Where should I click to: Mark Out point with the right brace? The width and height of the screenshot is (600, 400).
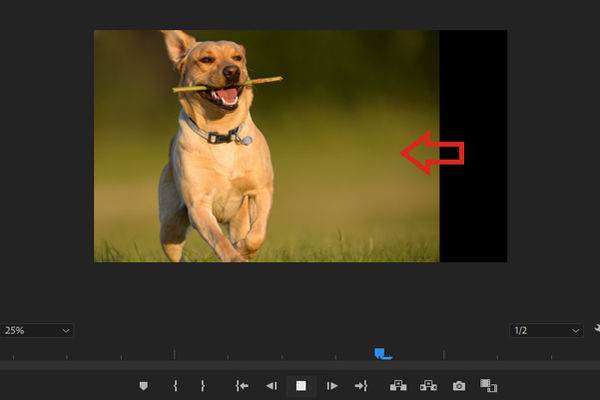click(202, 385)
